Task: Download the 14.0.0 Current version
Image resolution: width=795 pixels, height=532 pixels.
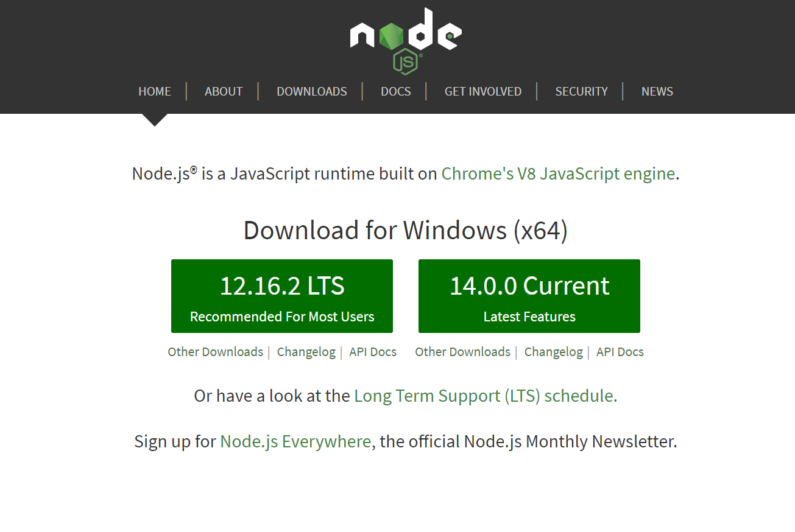Action: coord(529,296)
